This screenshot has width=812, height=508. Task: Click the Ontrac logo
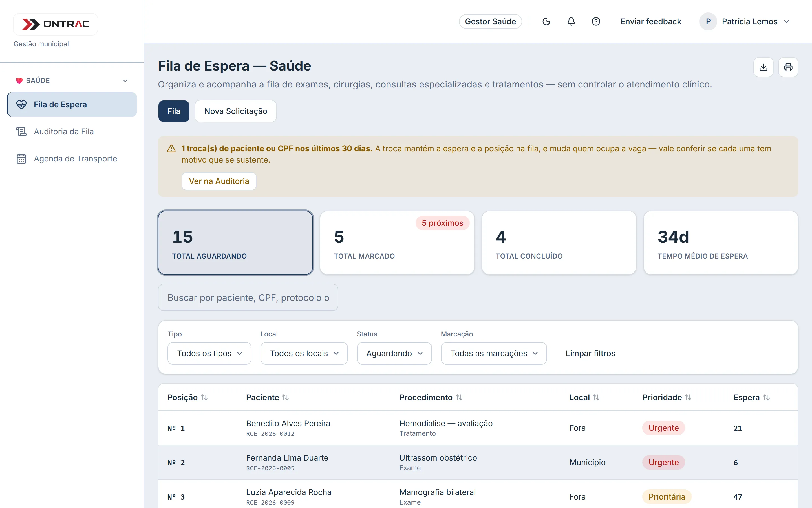[56, 24]
